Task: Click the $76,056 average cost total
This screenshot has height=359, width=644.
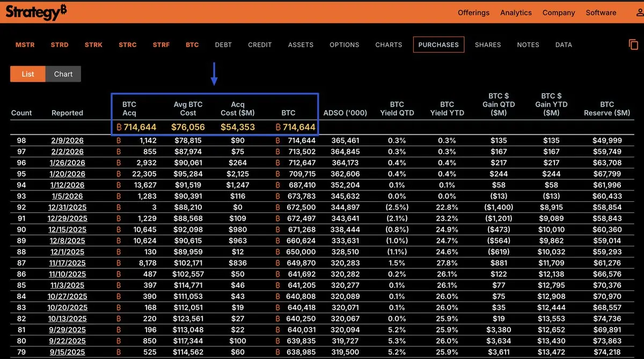Action: tap(188, 127)
